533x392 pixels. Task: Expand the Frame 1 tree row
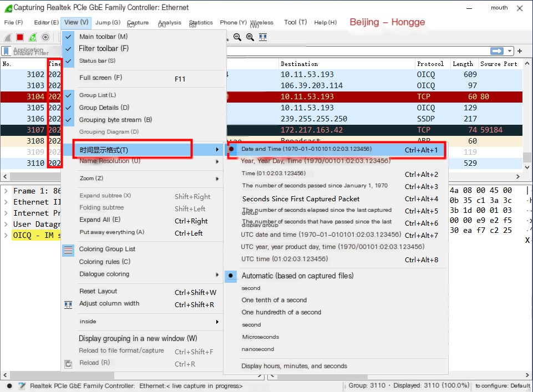click(x=6, y=191)
